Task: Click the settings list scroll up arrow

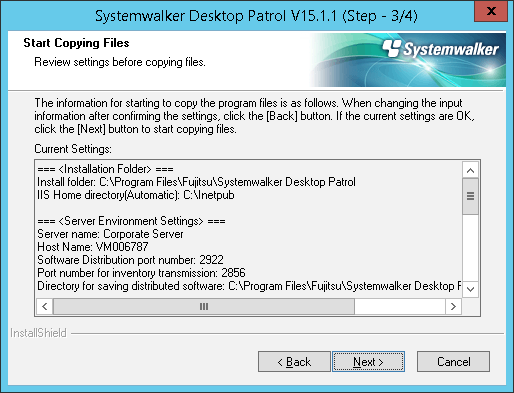Action: tap(470, 171)
